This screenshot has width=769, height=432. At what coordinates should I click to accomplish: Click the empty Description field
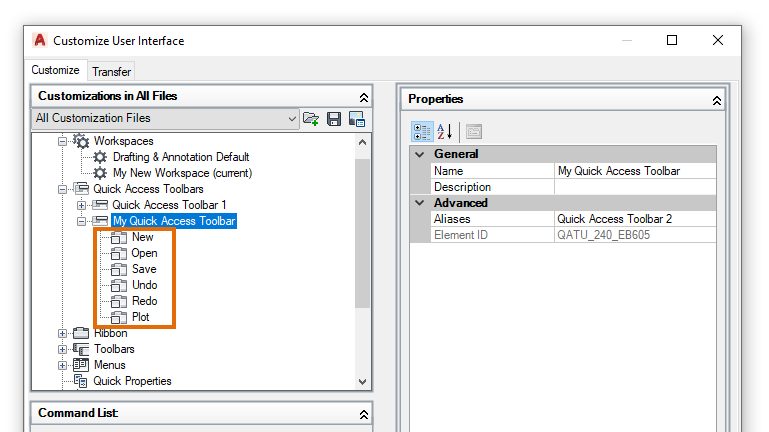click(x=635, y=187)
